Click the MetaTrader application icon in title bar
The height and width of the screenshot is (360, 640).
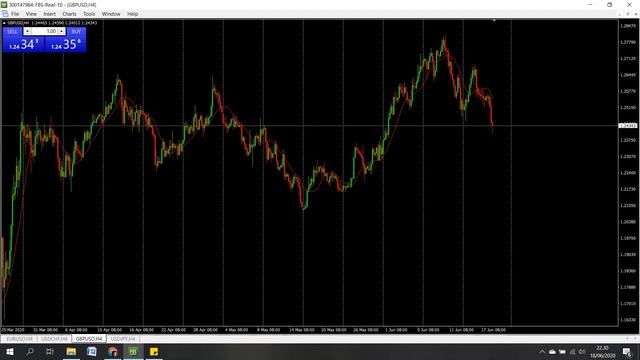[4, 4]
